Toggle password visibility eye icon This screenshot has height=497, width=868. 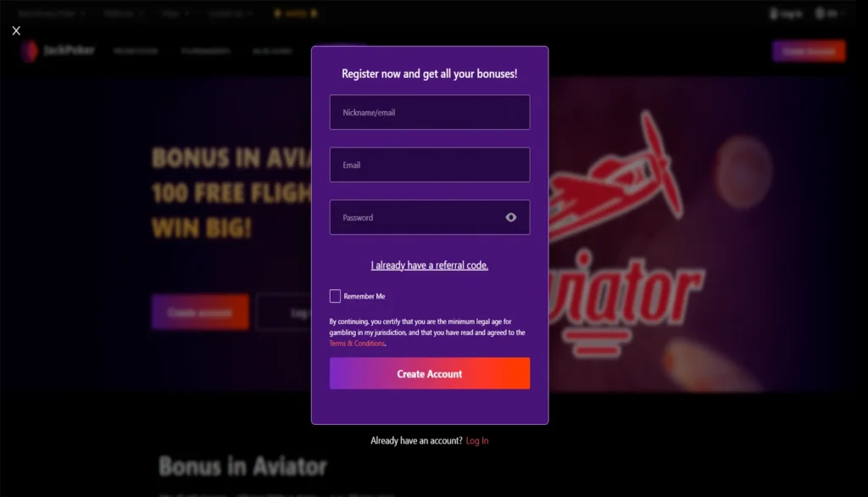click(511, 217)
